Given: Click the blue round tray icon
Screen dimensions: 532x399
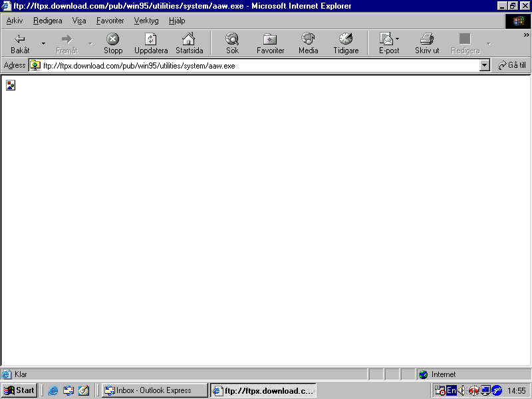Looking at the screenshot, I should 497,391.
